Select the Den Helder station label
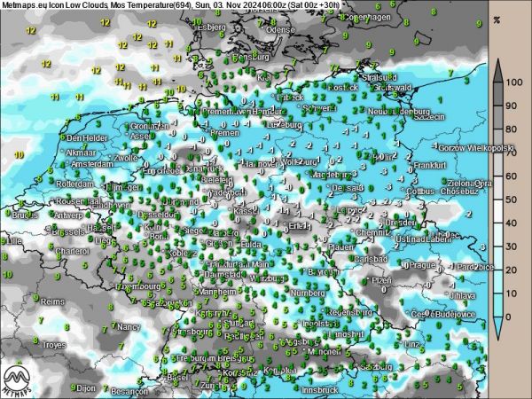The height and width of the screenshot is (399, 532). [x=87, y=138]
